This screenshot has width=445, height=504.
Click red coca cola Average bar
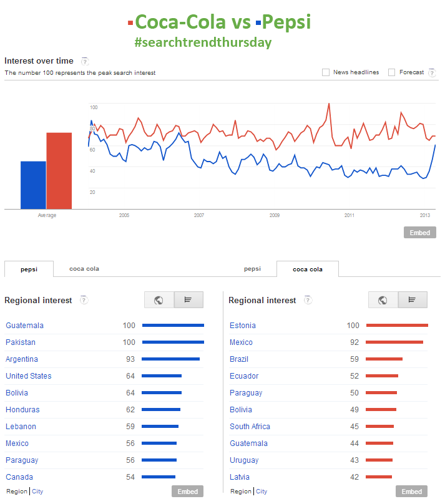coord(59,171)
